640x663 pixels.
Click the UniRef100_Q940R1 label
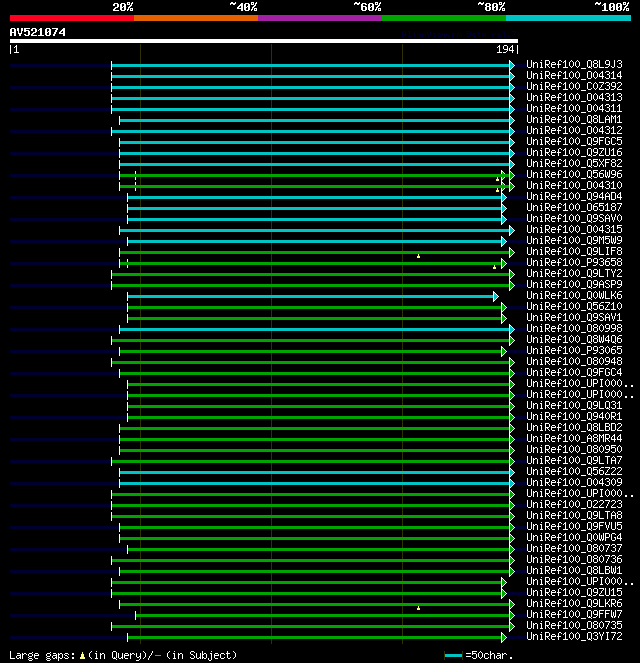(x=574, y=416)
